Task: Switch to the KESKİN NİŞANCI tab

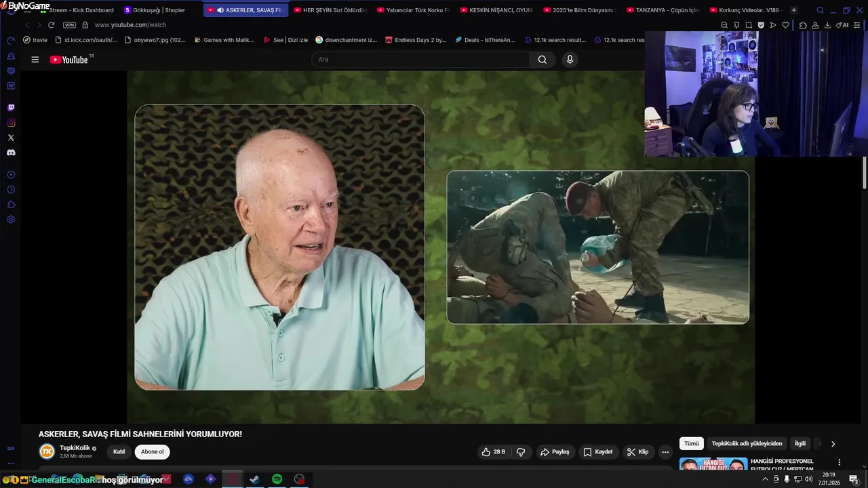Action: (x=496, y=10)
